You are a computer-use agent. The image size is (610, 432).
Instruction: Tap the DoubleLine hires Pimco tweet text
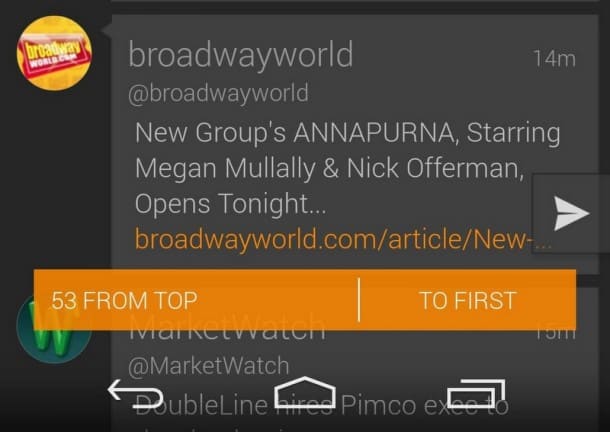point(322,406)
